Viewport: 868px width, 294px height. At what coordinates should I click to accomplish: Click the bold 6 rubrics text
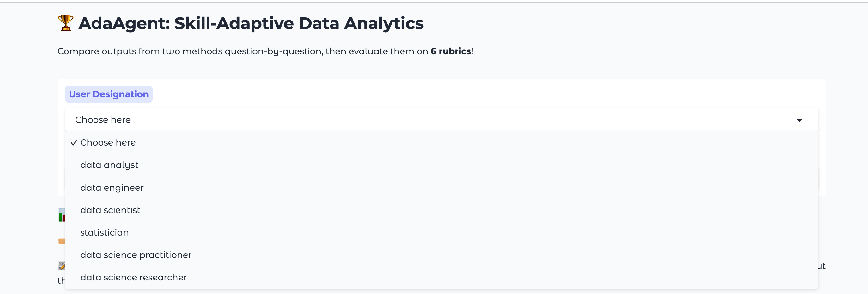(451, 51)
